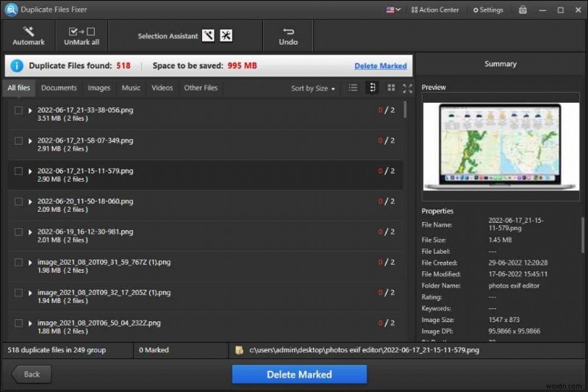Expand group 2022-06-17_21-15-11-579.png arrow
This screenshot has width=588, height=392.
tap(30, 171)
